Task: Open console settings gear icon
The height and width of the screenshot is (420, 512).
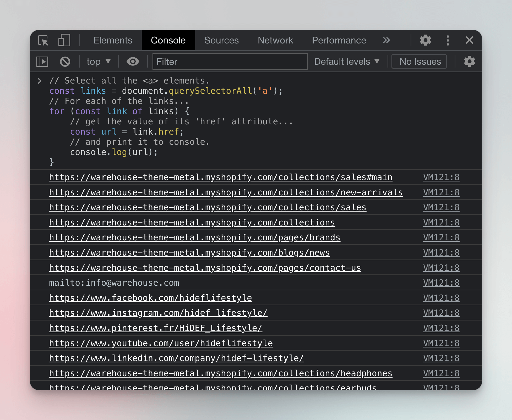Action: [469, 62]
